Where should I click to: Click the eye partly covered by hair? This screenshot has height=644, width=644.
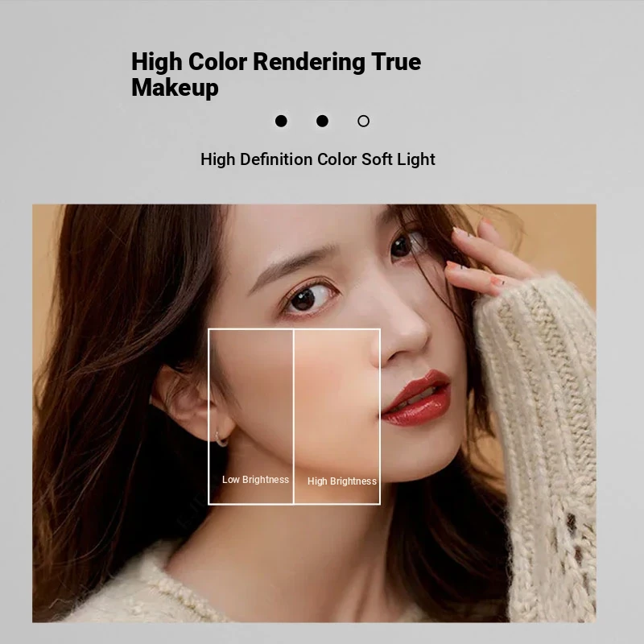tap(406, 246)
